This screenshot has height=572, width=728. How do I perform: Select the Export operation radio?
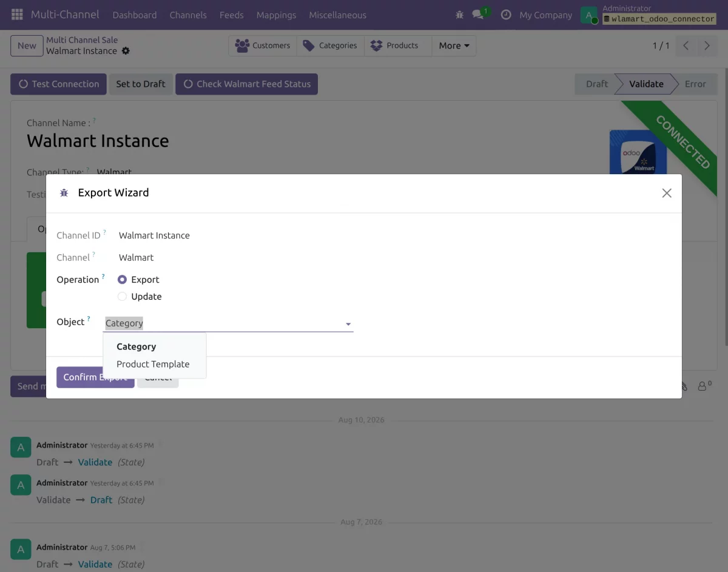pyautogui.click(x=123, y=280)
